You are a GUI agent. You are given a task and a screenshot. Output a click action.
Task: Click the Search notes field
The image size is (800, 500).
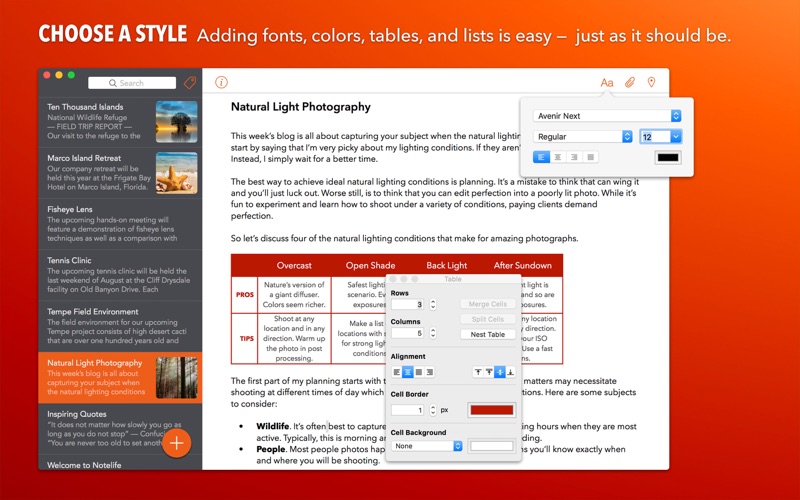132,83
